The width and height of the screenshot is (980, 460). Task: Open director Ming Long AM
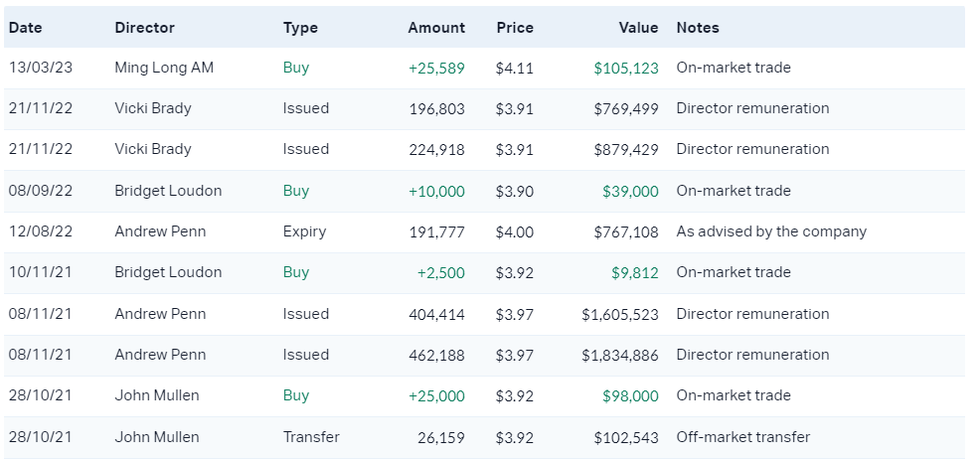click(x=164, y=68)
